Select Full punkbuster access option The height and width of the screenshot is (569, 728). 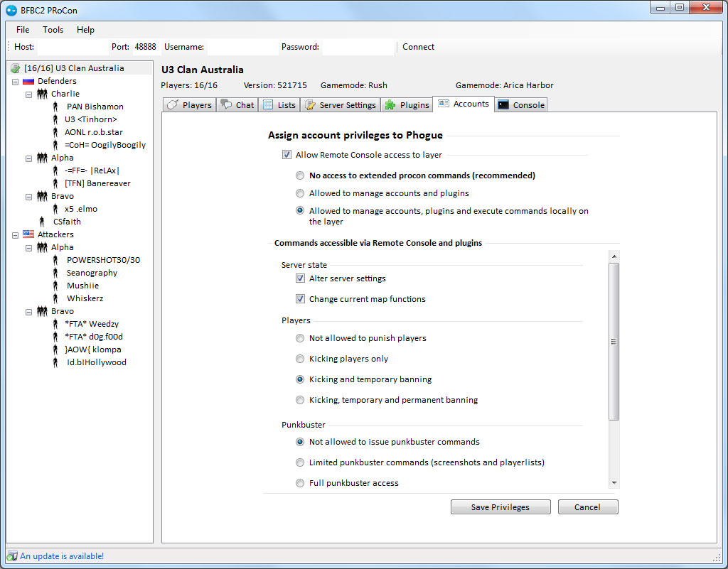[300, 483]
